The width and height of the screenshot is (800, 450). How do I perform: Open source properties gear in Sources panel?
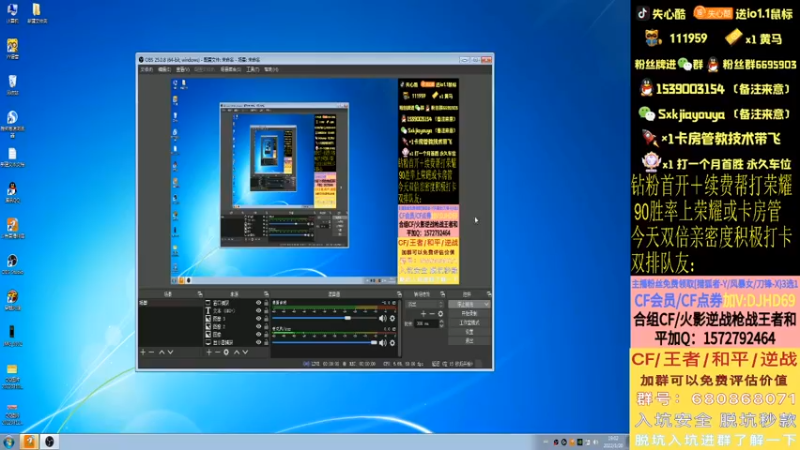click(226, 352)
